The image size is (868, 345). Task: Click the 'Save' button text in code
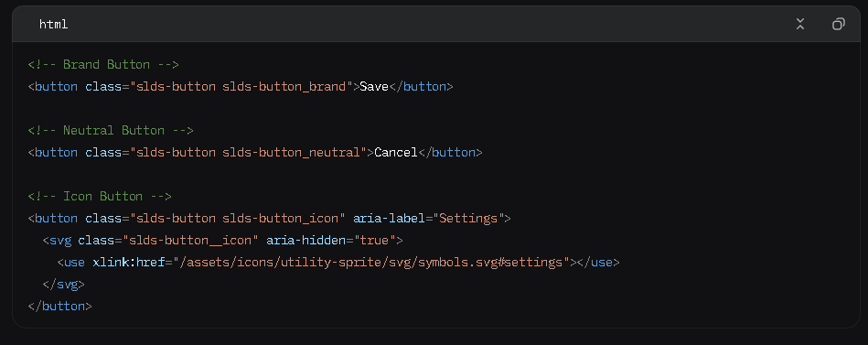pyautogui.click(x=374, y=86)
